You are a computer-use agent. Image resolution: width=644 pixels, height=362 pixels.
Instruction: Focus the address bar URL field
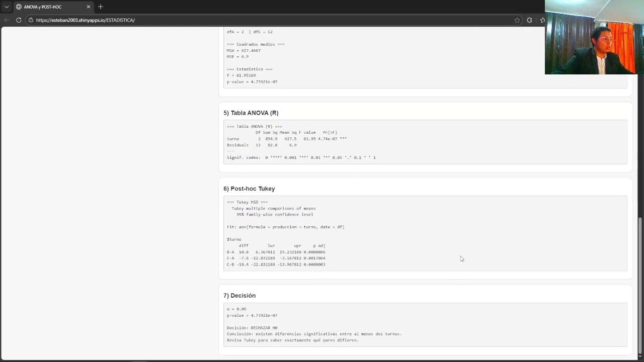pos(272,20)
